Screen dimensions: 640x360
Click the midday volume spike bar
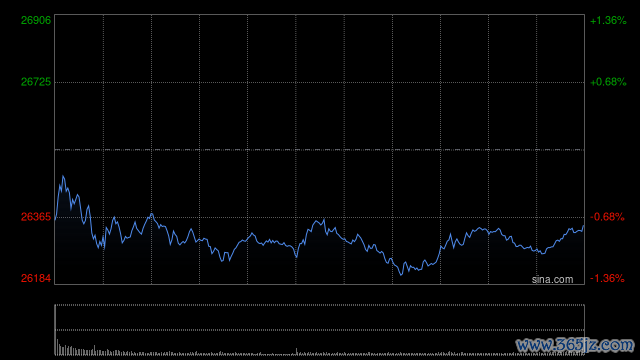click(296, 351)
